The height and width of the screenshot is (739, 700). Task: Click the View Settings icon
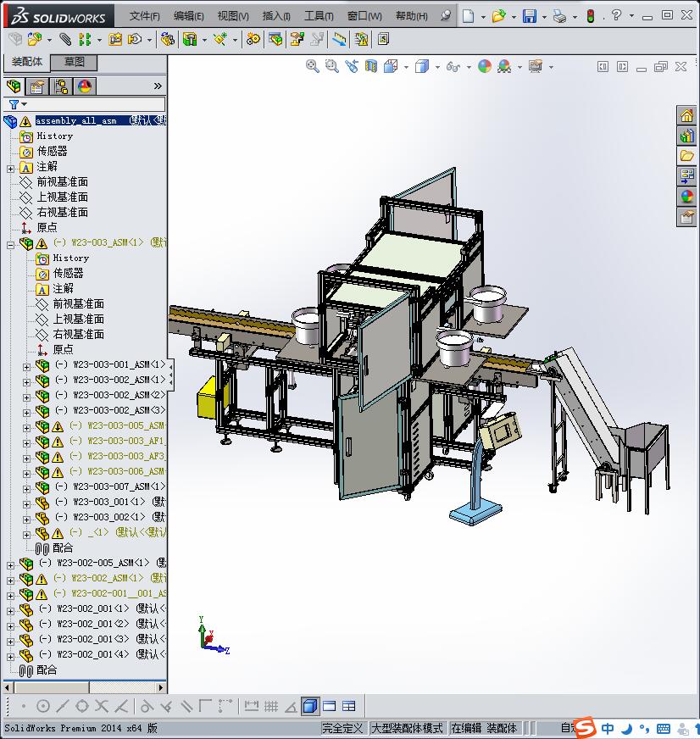point(535,66)
